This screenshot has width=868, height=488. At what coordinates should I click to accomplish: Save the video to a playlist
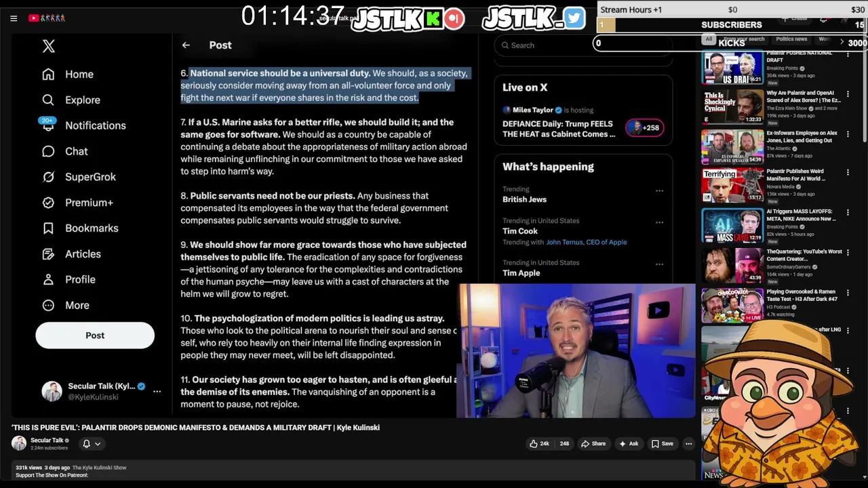click(x=662, y=444)
